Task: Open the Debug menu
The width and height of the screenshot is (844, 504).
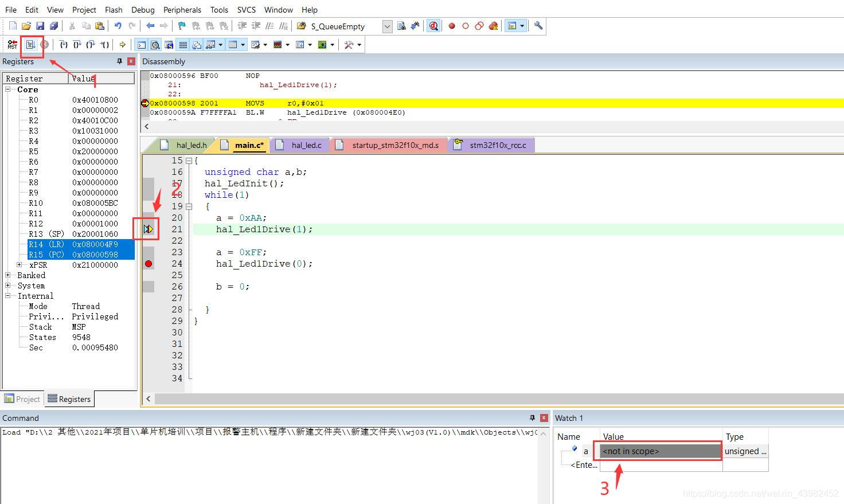Action: [x=143, y=10]
